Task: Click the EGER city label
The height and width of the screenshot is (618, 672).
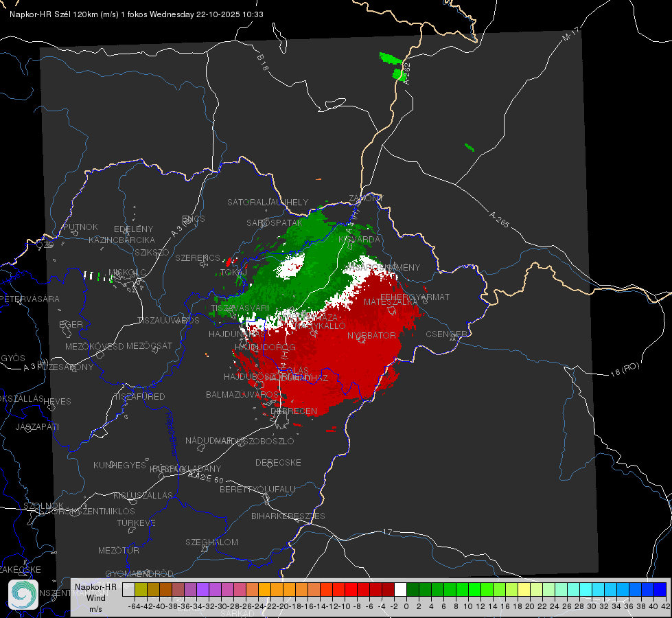Action: [x=71, y=324]
